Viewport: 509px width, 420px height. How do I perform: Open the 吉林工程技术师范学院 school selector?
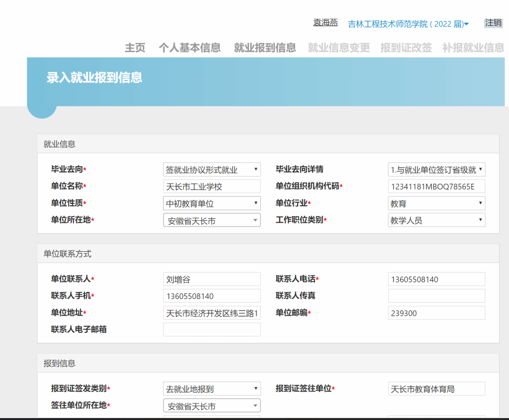(408, 24)
